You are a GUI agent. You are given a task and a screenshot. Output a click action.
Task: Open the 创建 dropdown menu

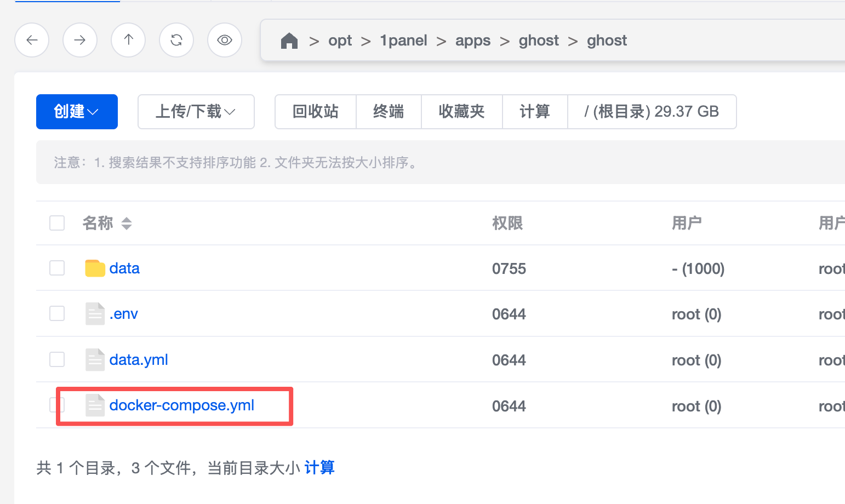pyautogui.click(x=77, y=112)
